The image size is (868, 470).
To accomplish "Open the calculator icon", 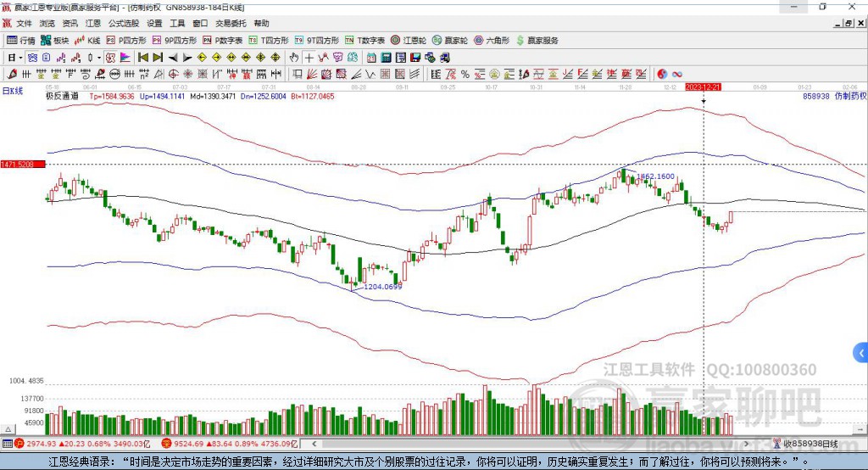I will click(x=386, y=58).
